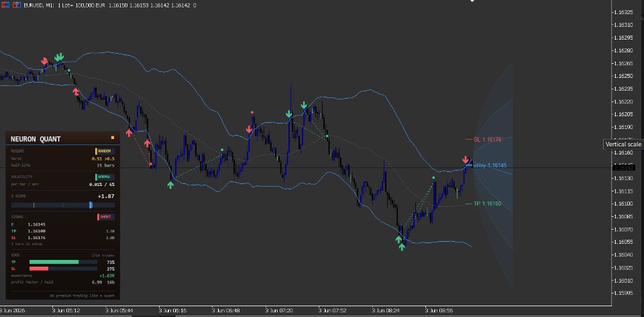644x317 pixels.
Task: Click the volatility value 0.01% / 6%
Action: click(x=102, y=185)
